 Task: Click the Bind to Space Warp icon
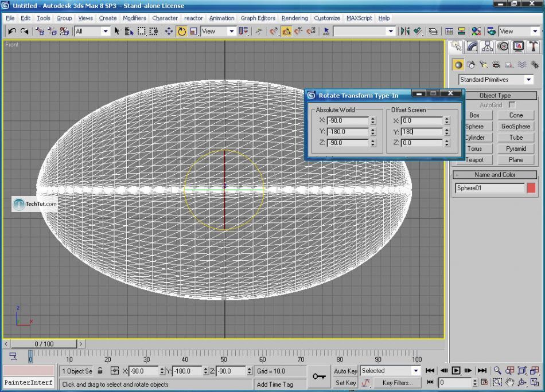click(x=64, y=32)
